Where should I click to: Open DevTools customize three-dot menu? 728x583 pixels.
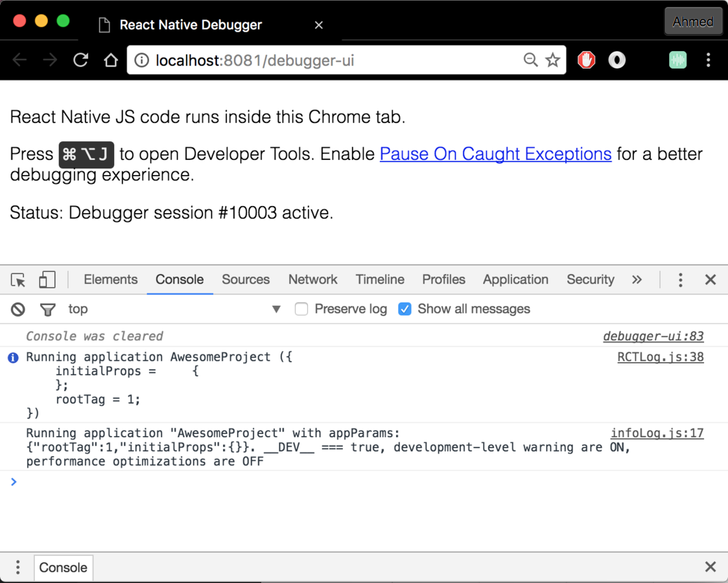click(x=680, y=280)
